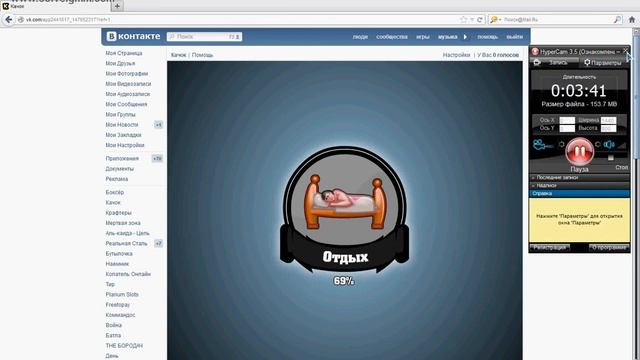Focus the VK Поиск search field
640x360 pixels.
pyautogui.click(x=204, y=37)
